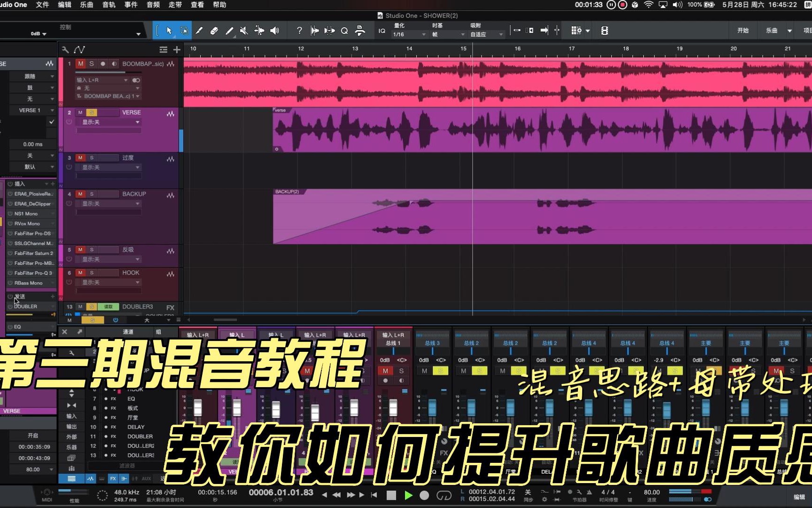
Task: Add a track with plus icon
Action: pos(177,49)
